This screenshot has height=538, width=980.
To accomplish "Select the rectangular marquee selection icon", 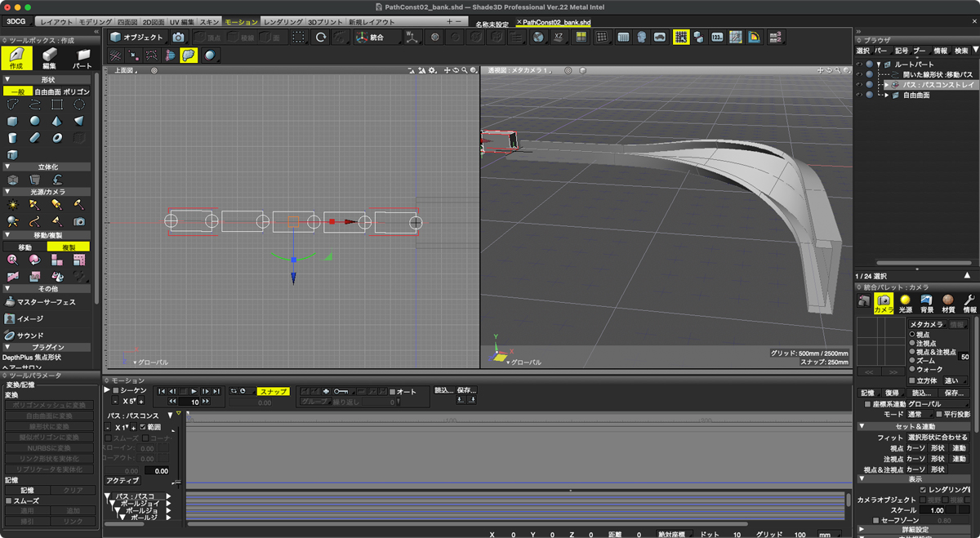I will 299,38.
